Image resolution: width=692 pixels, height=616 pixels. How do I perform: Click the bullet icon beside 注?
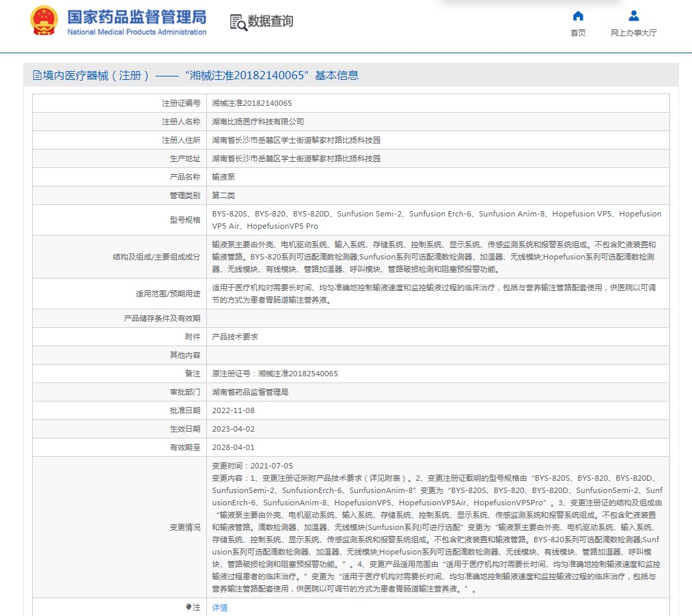coord(189,607)
